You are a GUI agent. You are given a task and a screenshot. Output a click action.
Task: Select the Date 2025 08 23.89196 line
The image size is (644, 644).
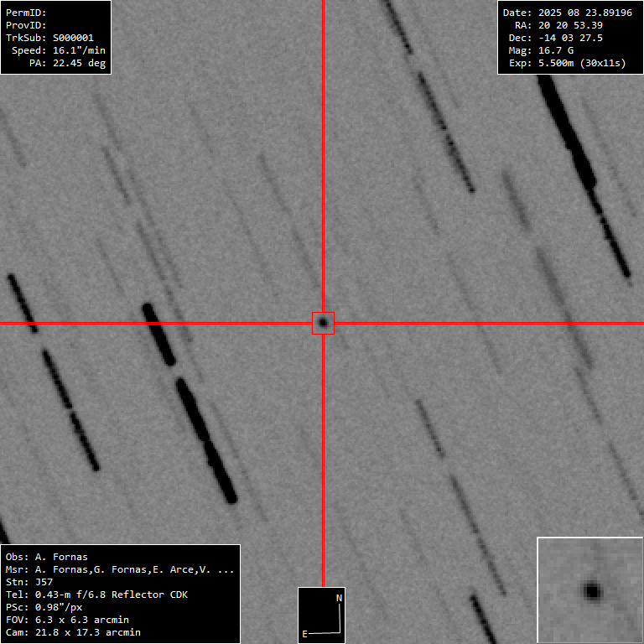567,13
